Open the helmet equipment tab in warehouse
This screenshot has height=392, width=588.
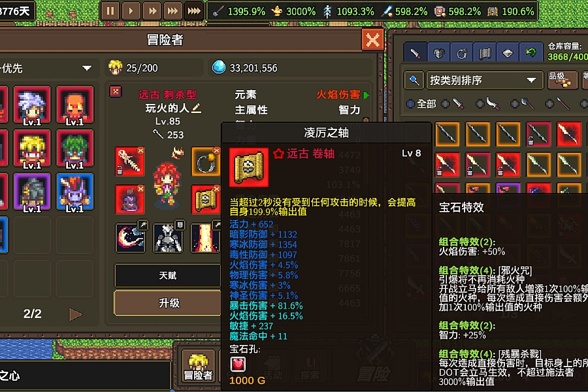tap(439, 54)
